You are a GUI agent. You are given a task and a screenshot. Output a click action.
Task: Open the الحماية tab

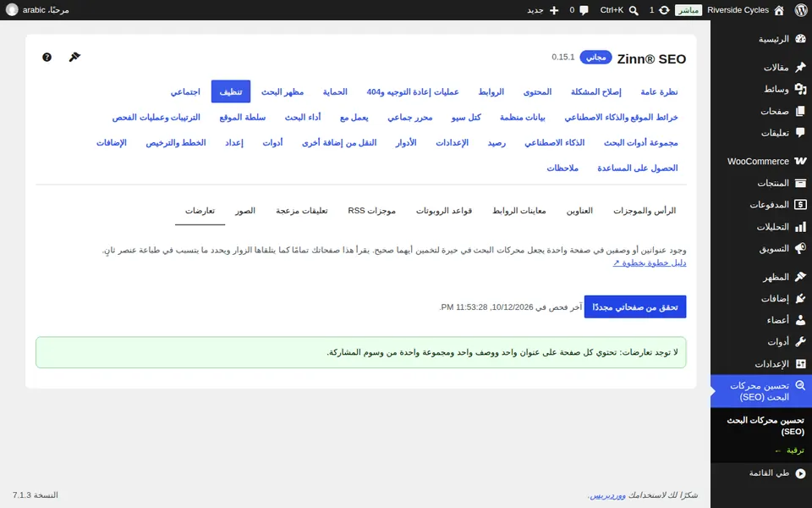click(335, 91)
